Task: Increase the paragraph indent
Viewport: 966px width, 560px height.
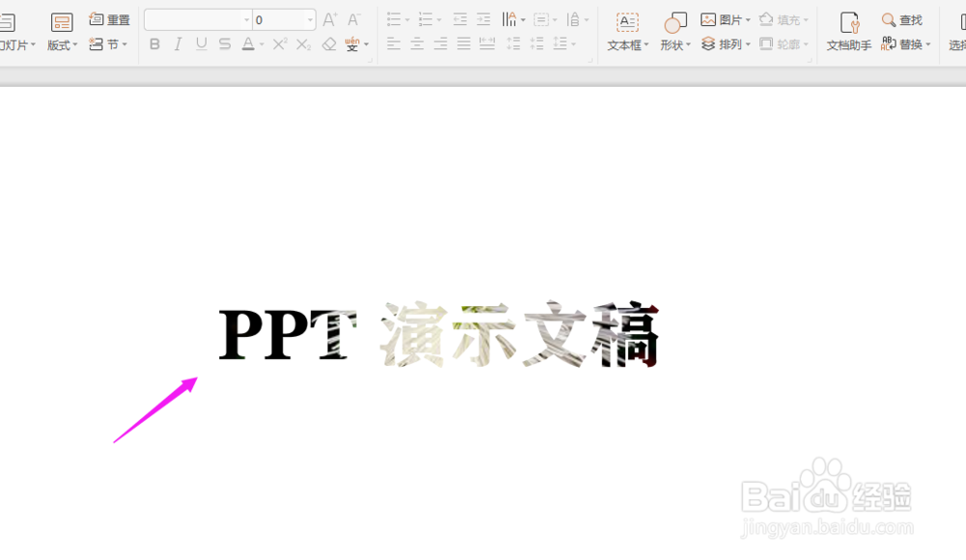Action: tap(484, 19)
